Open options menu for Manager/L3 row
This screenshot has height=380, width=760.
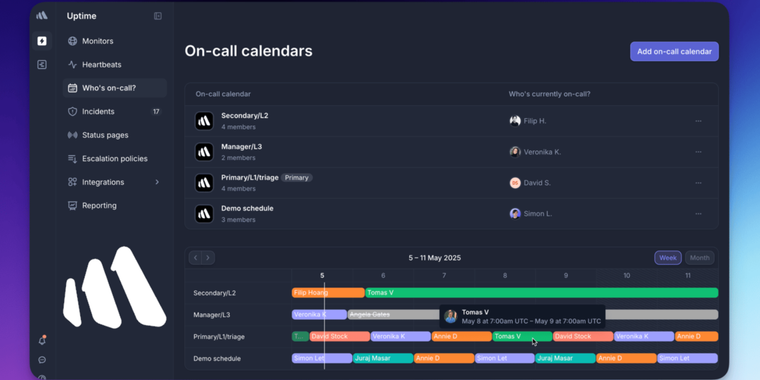click(698, 152)
